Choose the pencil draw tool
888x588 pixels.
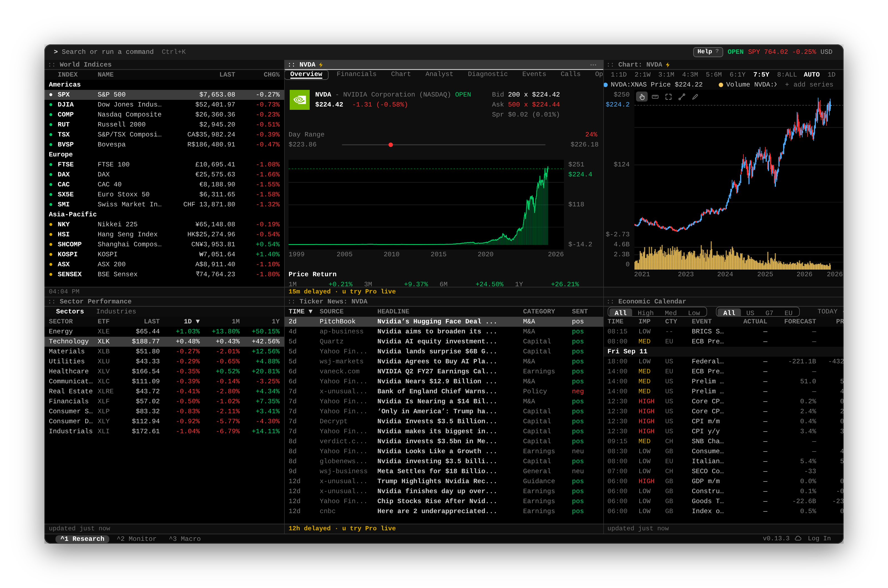[x=695, y=97]
